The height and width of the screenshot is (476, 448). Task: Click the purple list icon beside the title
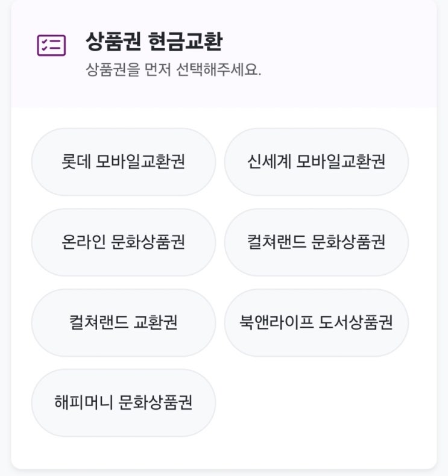click(51, 45)
